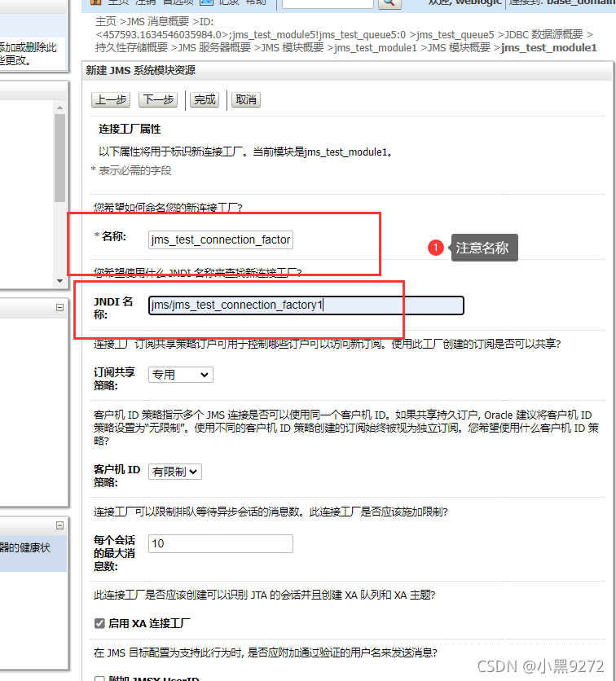Open the 持久性存储概要 breadcrumb link

(131, 48)
